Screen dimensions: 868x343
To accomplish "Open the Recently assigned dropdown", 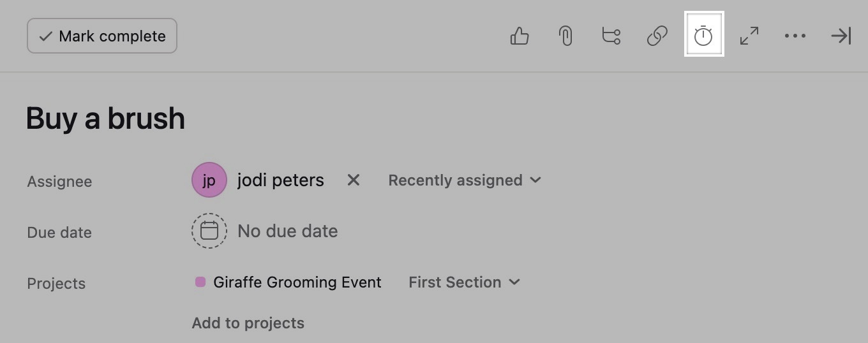I will click(465, 180).
